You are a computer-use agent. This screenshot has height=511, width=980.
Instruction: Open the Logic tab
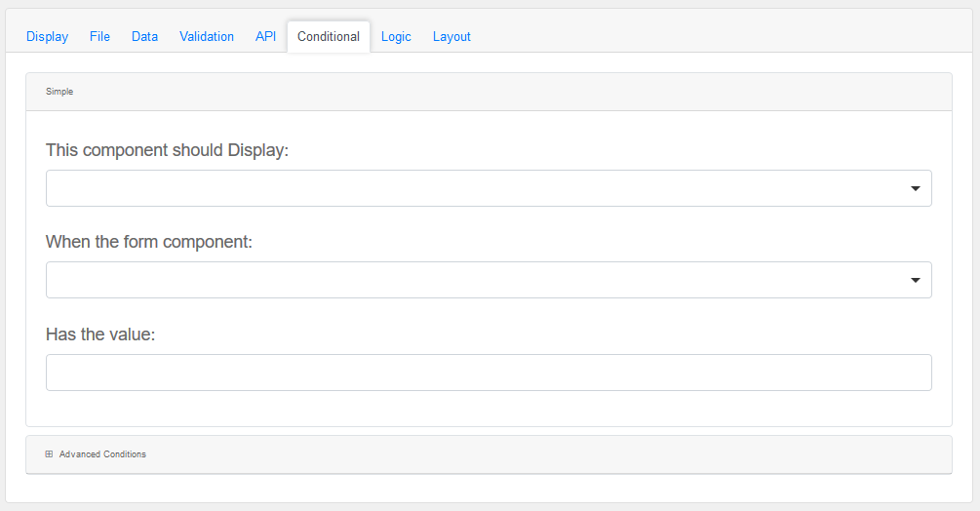396,36
